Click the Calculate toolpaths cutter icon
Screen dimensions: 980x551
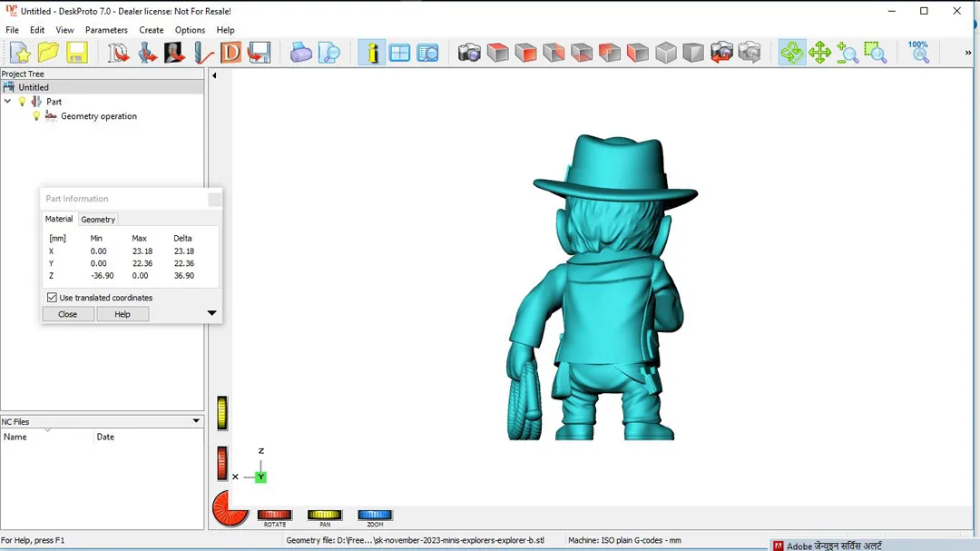[x=202, y=53]
